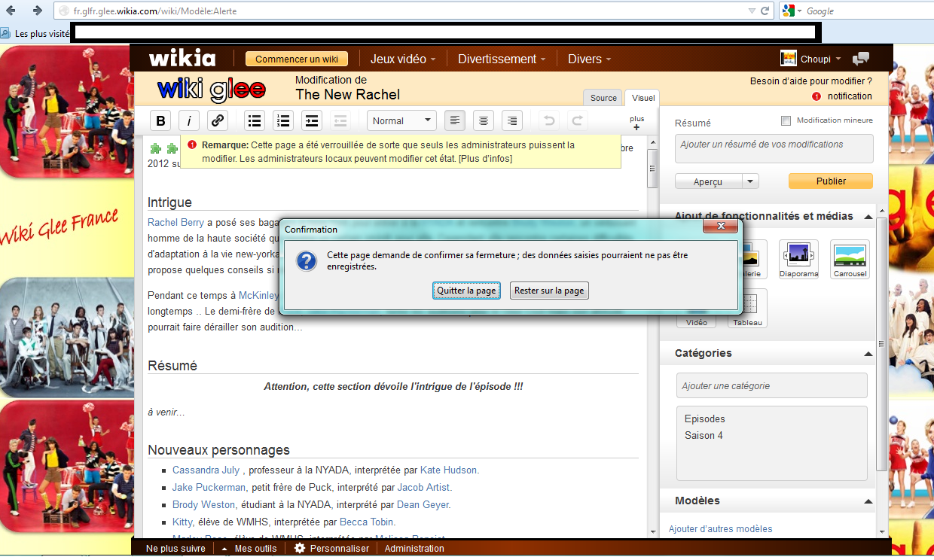Click Rester sur la page button
The width and height of the screenshot is (934, 560).
tap(549, 291)
